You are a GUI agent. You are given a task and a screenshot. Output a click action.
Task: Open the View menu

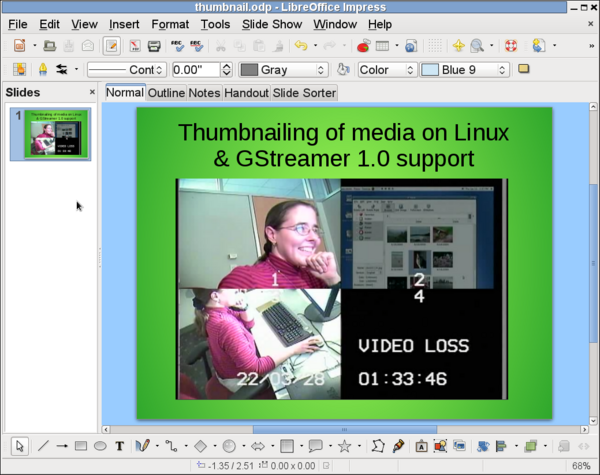(x=84, y=24)
